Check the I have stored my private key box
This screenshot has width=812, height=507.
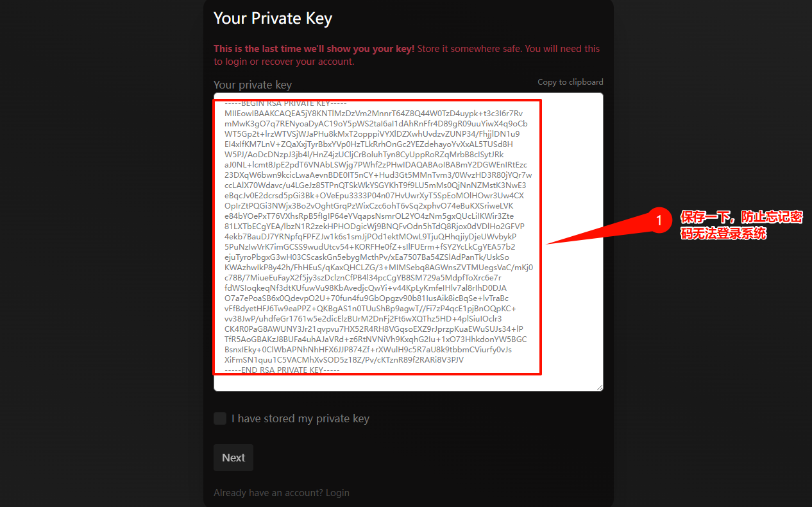[220, 418]
